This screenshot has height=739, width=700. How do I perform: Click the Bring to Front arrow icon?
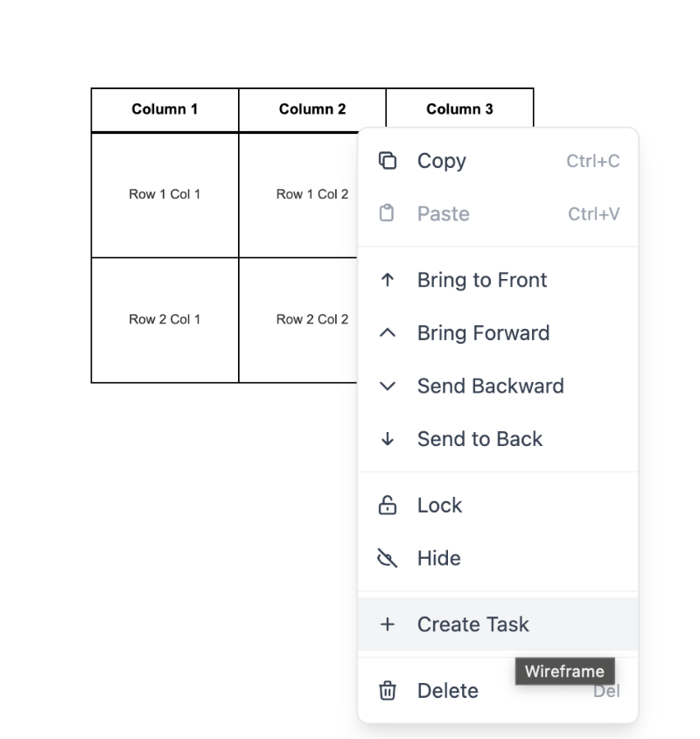387,281
